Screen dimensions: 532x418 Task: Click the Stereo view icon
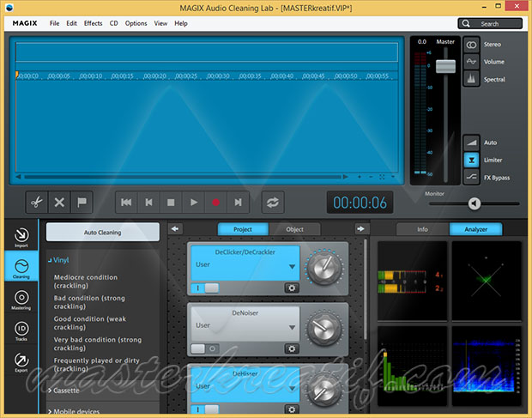[x=471, y=45]
